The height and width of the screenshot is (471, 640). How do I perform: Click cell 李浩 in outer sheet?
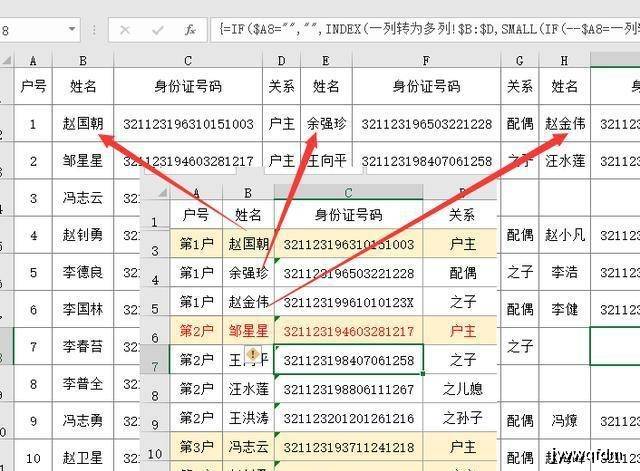pos(565,272)
